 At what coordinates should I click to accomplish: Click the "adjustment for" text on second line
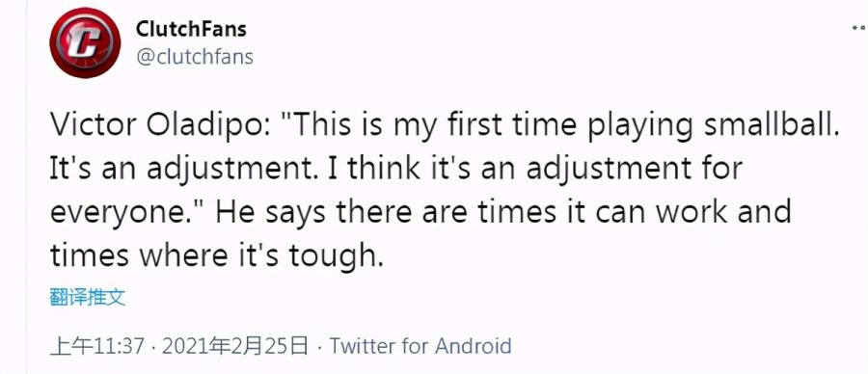[635, 169]
